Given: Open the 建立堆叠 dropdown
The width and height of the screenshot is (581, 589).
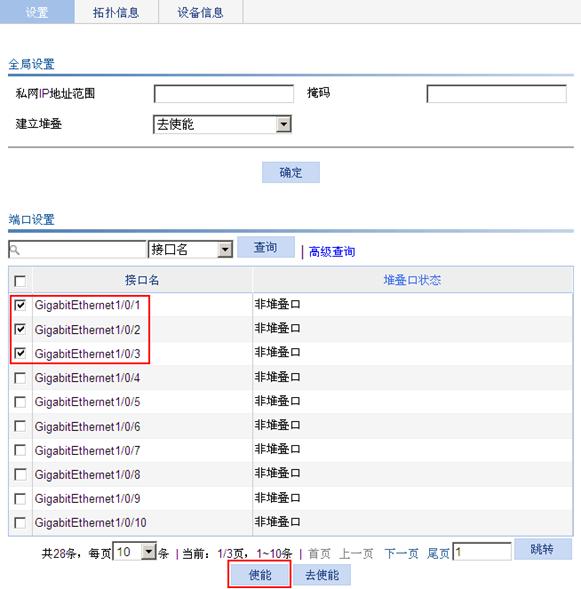Looking at the screenshot, I should (222, 124).
